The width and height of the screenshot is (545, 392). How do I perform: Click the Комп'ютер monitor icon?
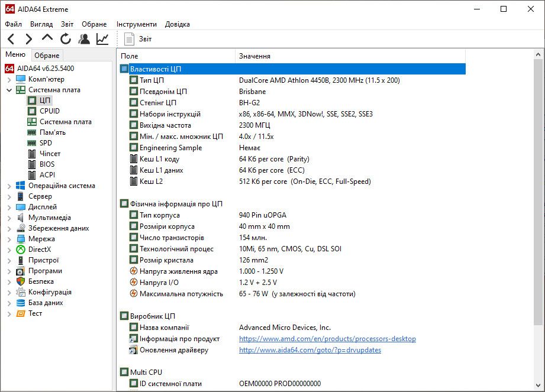click(21, 79)
